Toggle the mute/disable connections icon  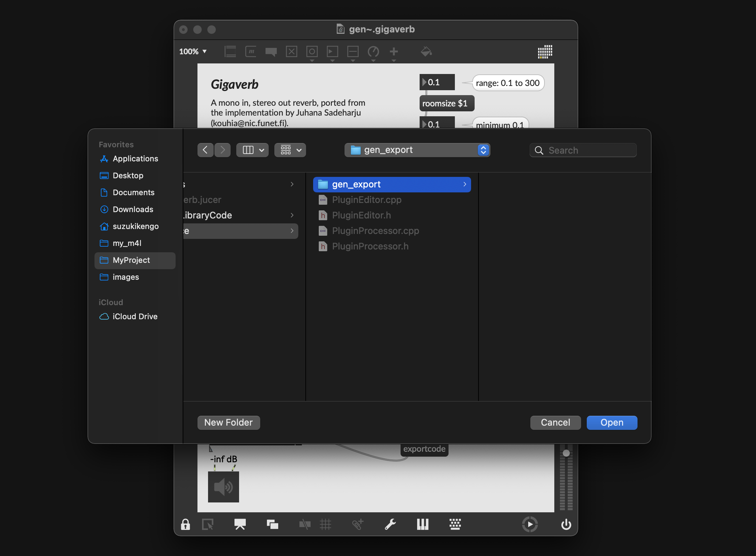pos(305,524)
